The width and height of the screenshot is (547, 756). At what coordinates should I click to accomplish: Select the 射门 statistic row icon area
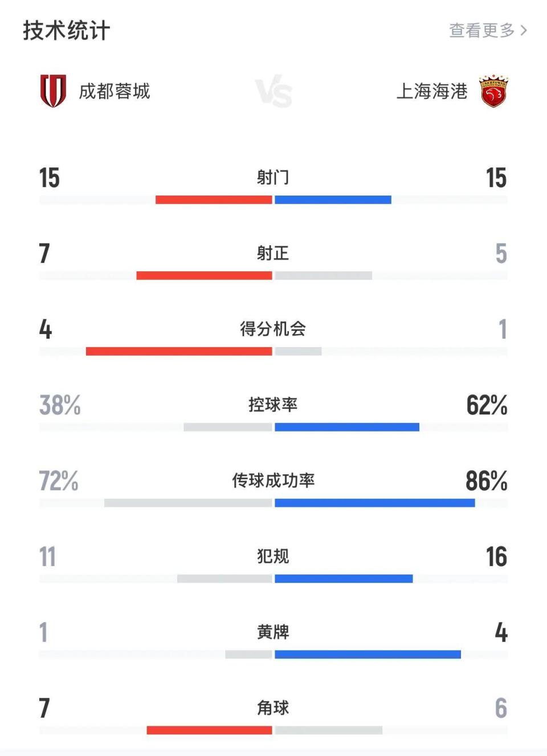[273, 178]
